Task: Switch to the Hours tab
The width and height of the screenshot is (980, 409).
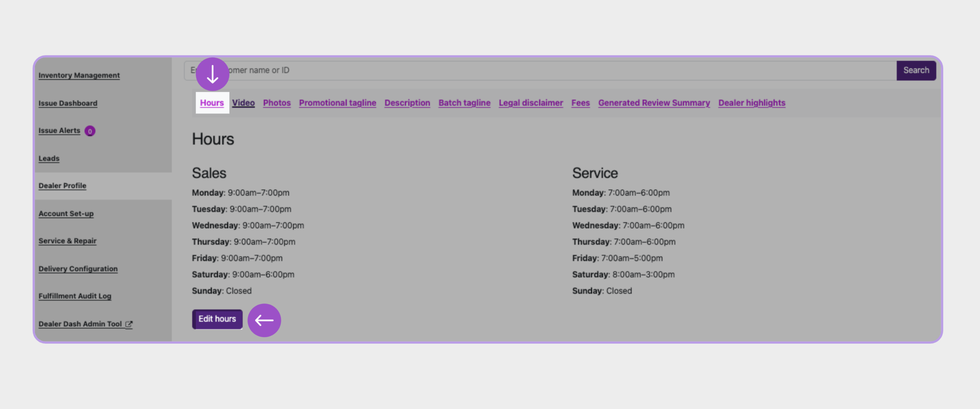Action: click(212, 103)
